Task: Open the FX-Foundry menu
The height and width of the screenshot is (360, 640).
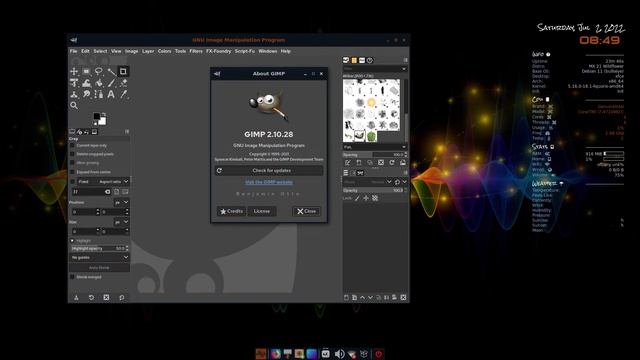Action: pyautogui.click(x=219, y=51)
